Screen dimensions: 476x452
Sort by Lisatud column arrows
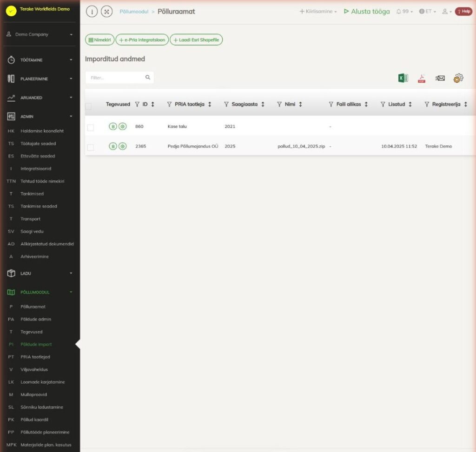[x=410, y=105]
